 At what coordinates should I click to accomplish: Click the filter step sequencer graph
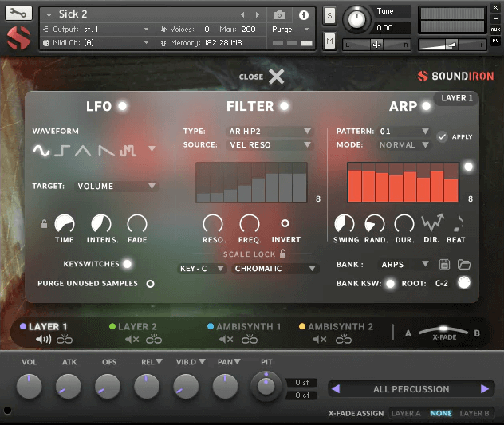[x=251, y=183]
